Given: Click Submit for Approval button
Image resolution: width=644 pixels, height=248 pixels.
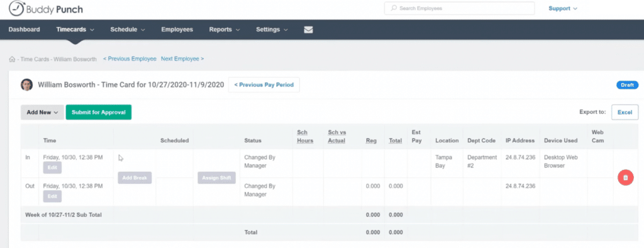Looking at the screenshot, I should click(x=99, y=112).
